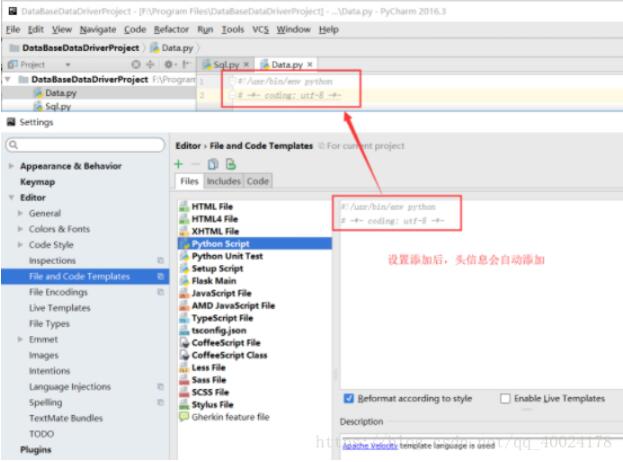Click the scroll-from-source icon in Project toolbar
The width and height of the screenshot is (623, 462).
[136, 64]
